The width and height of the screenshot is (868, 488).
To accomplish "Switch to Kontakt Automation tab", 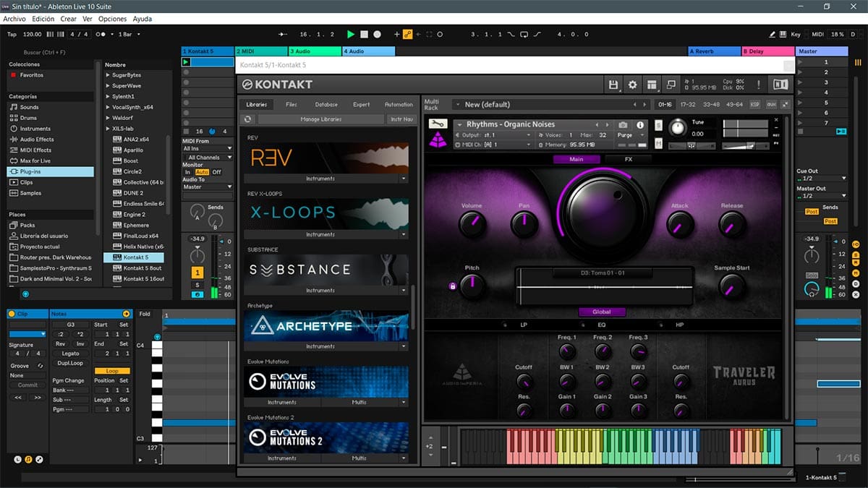I will click(399, 105).
